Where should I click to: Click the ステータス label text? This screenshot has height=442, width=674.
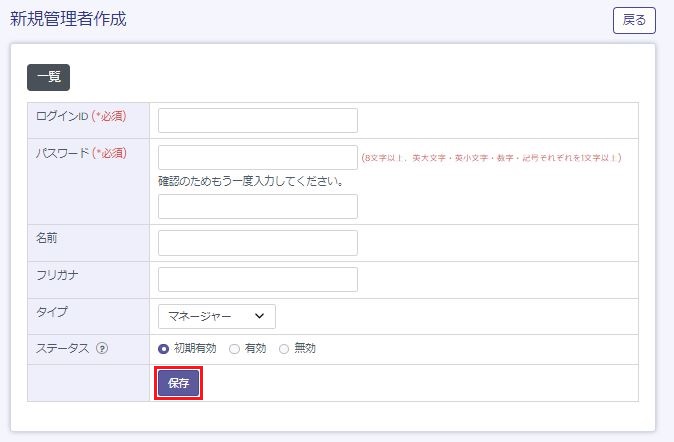point(62,349)
